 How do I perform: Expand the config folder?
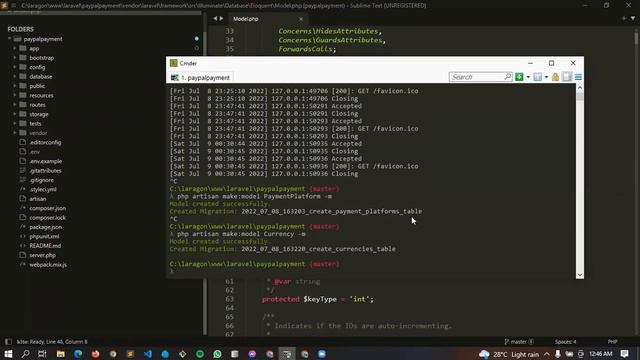click(x=15, y=67)
